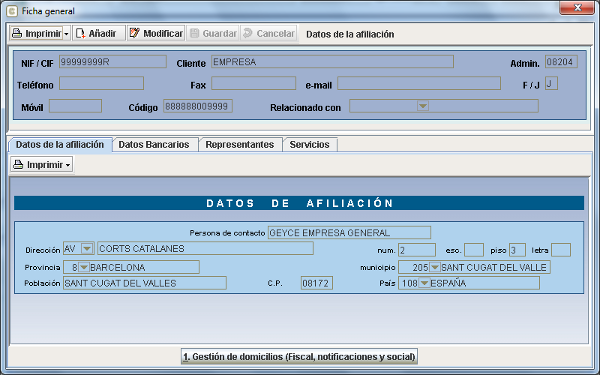Image resolution: width=600 pixels, height=375 pixels.
Task: Click the Persona de contacto field
Action: point(349,233)
